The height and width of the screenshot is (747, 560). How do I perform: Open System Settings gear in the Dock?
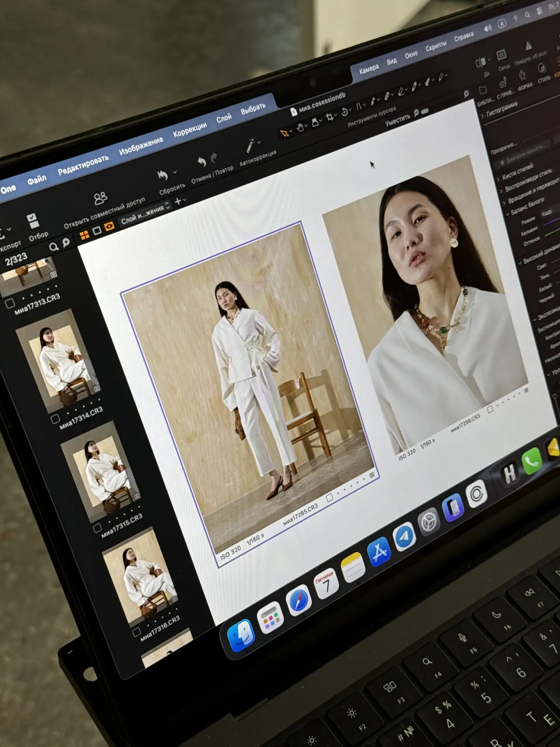coord(429,522)
